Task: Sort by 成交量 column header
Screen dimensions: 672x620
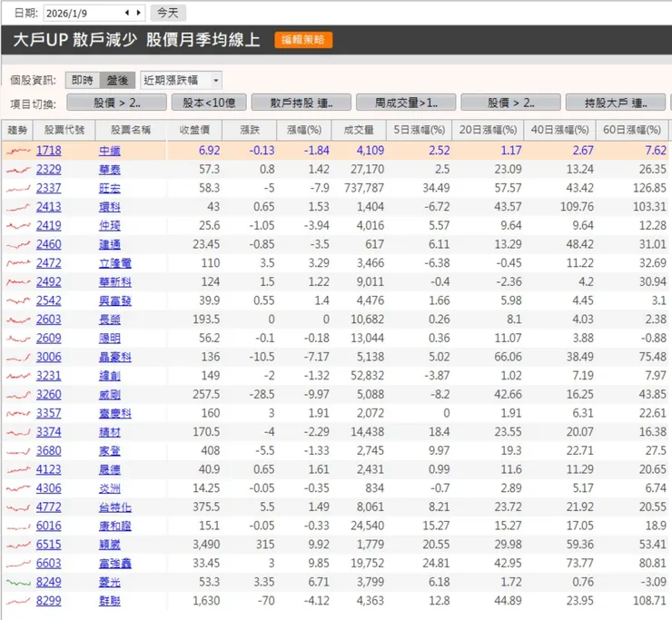Action: [359, 130]
